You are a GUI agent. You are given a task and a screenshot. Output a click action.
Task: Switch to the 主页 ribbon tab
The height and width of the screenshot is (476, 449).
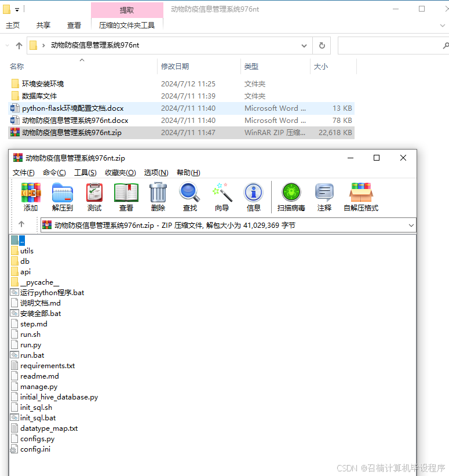(13, 25)
